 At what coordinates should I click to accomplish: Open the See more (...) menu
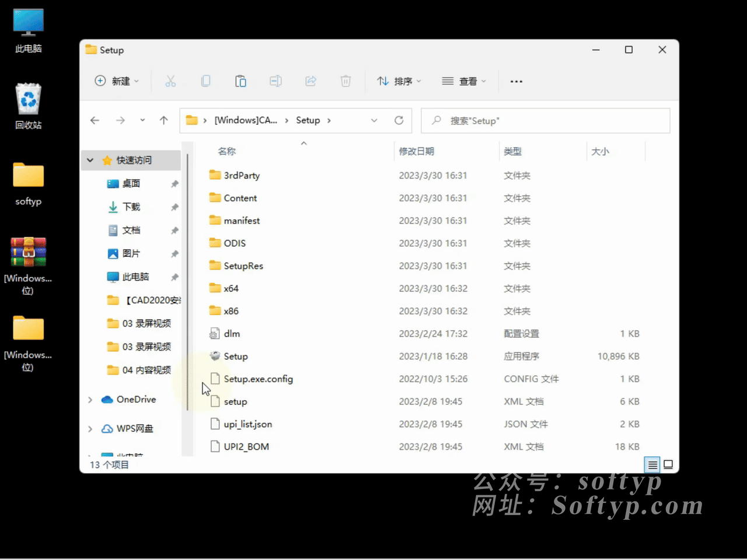click(x=516, y=81)
